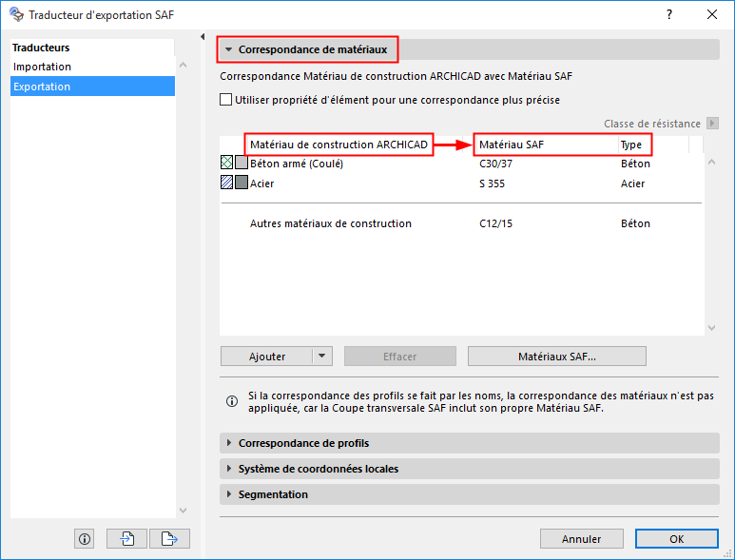Click the export translator file icon

point(169,538)
